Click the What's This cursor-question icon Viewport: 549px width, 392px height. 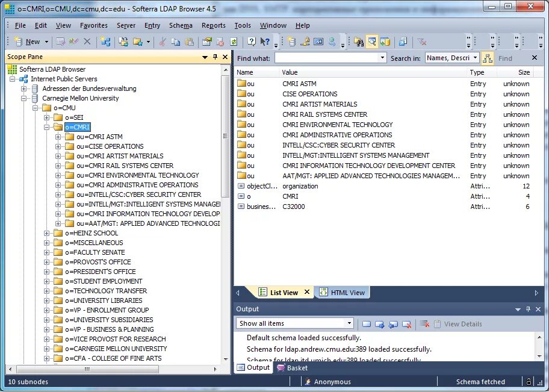click(x=265, y=42)
